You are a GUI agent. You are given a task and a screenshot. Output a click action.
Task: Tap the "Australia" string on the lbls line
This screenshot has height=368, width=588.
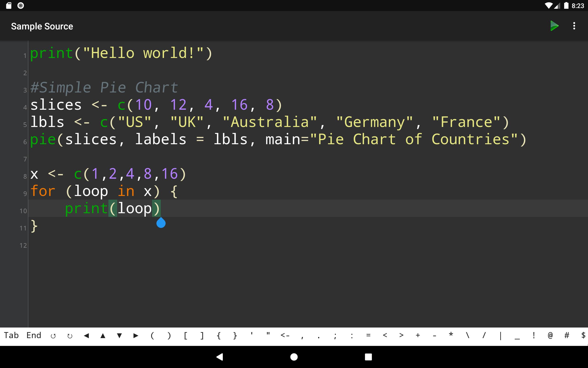coord(270,122)
